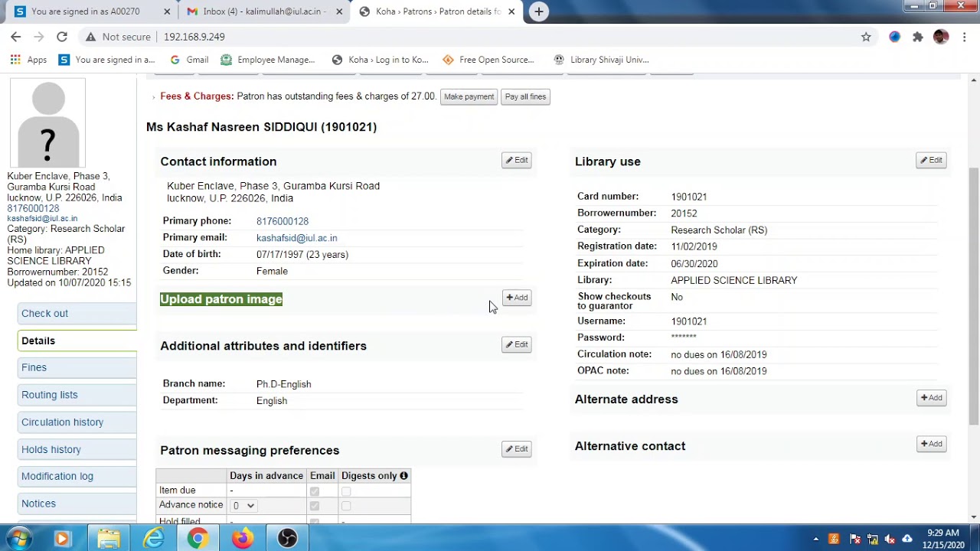Open the Apps grid in bookmarks bar
The width and height of the screenshot is (980, 551).
28,60
